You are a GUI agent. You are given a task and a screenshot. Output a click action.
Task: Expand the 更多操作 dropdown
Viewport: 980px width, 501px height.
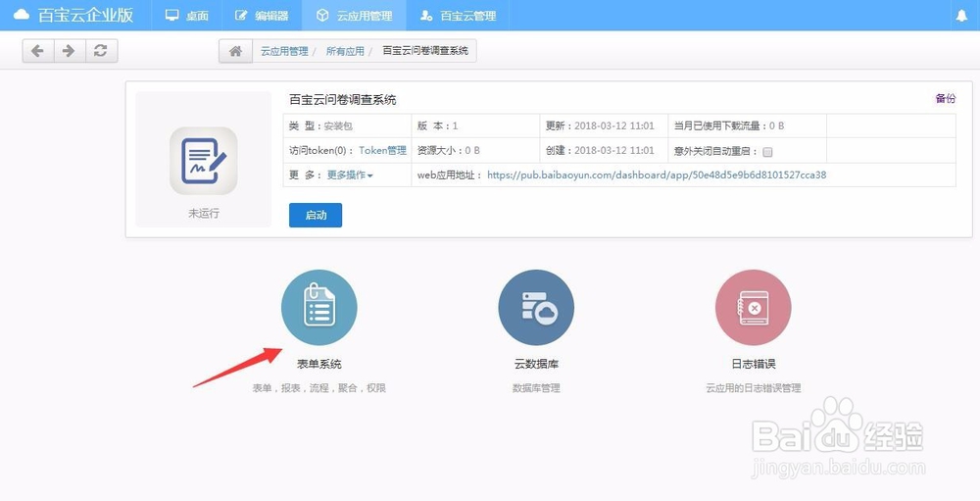point(350,175)
